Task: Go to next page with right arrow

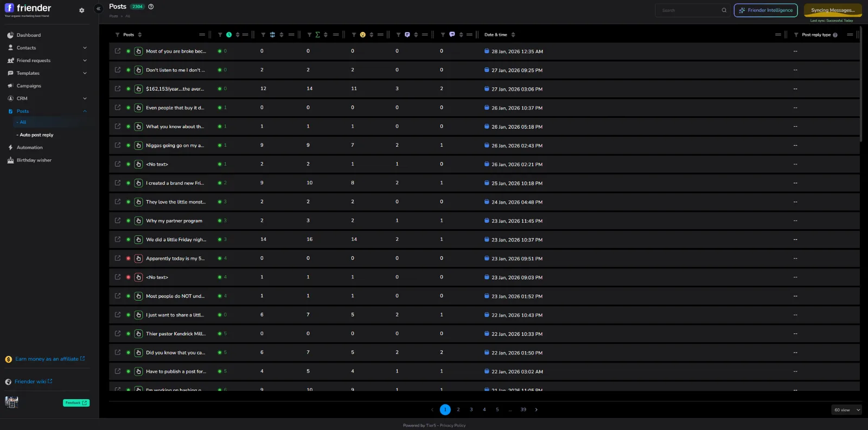Action: tap(537, 410)
